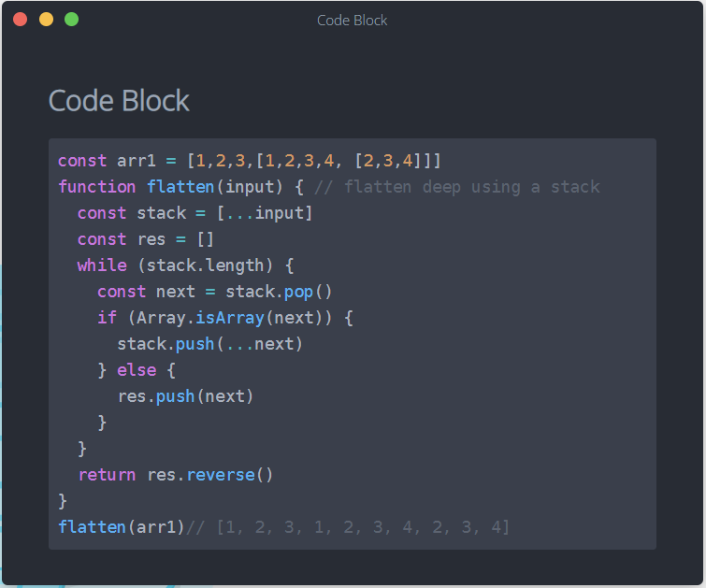Click the line 'const stack = [...input]'
Image resolution: width=706 pixels, height=588 pixels.
click(x=195, y=213)
